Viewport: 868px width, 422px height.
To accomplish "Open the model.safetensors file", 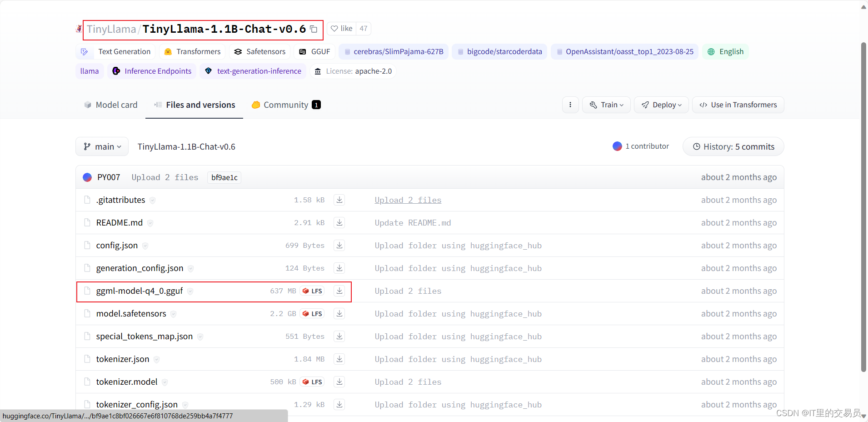I will pyautogui.click(x=131, y=314).
